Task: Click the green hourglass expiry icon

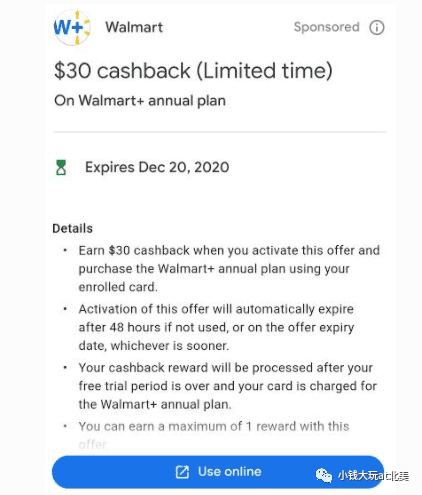Action: click(61, 167)
